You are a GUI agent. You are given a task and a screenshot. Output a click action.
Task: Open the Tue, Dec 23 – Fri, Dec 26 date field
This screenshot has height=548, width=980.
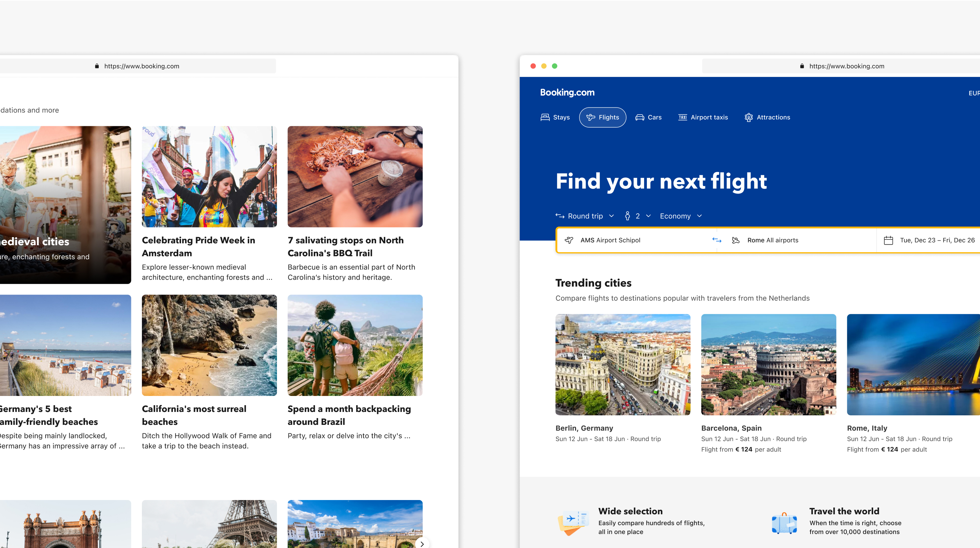coord(929,240)
